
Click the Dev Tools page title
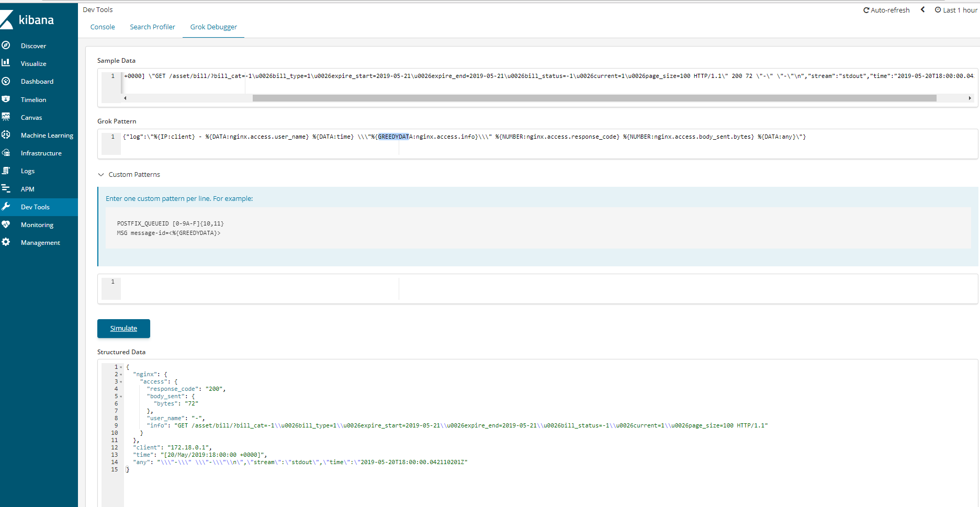(98, 10)
